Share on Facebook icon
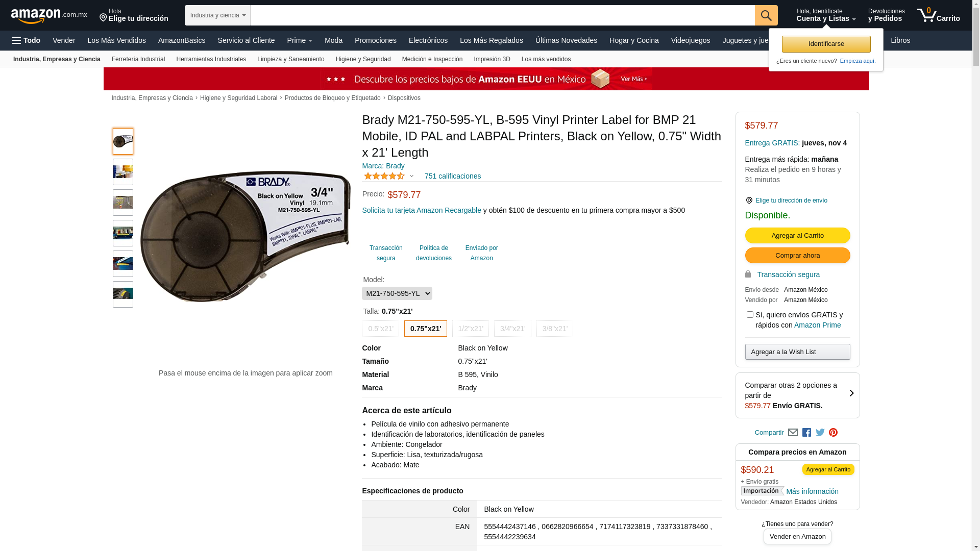 (806, 433)
